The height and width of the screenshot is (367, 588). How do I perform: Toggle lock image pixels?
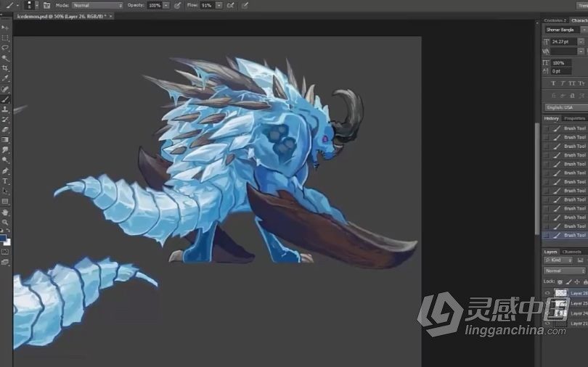[568, 281]
